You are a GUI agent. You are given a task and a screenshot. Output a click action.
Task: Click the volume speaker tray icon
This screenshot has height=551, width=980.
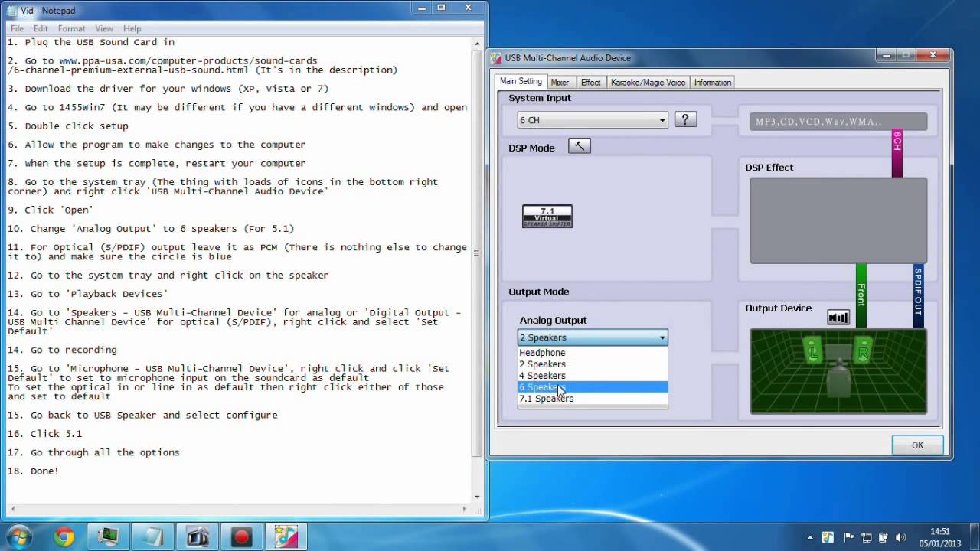[902, 537]
